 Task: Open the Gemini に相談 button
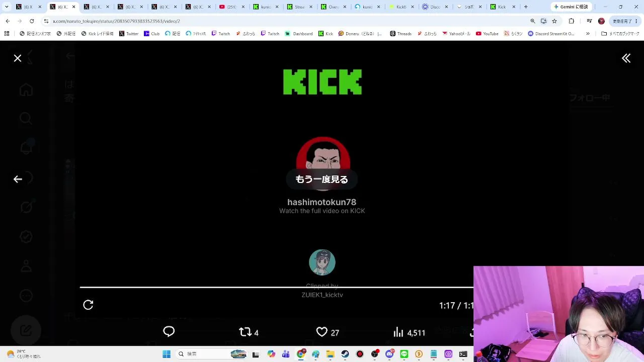click(x=571, y=7)
